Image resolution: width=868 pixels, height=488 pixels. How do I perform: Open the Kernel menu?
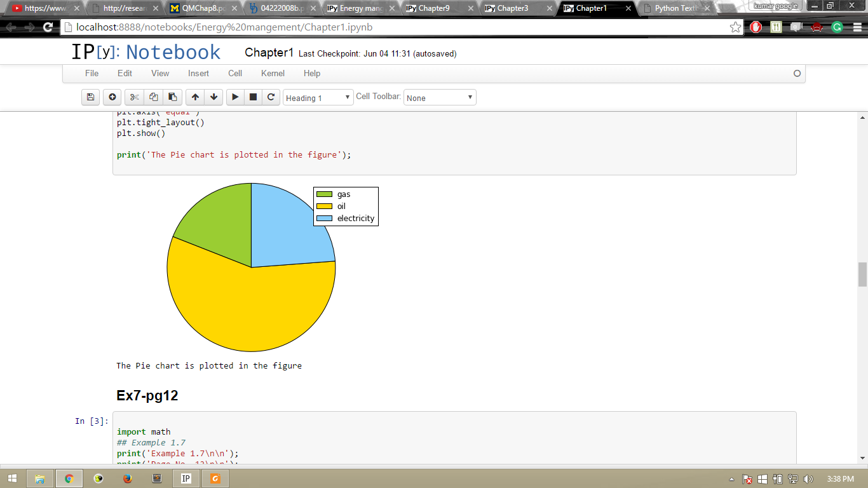click(273, 73)
